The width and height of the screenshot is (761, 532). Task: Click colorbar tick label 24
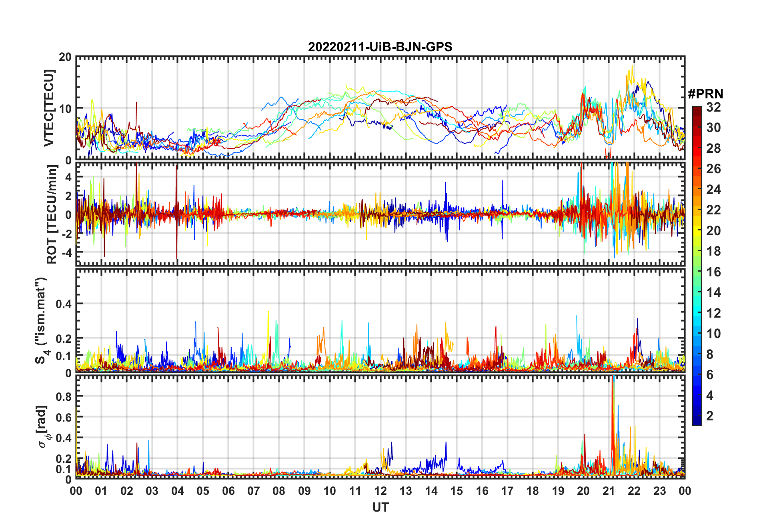[713, 190]
